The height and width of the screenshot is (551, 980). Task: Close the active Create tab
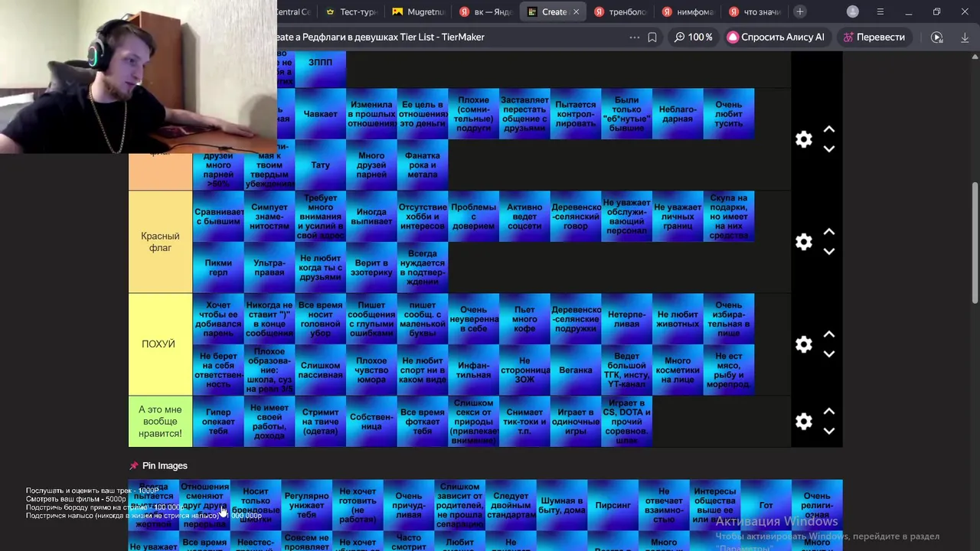(576, 11)
